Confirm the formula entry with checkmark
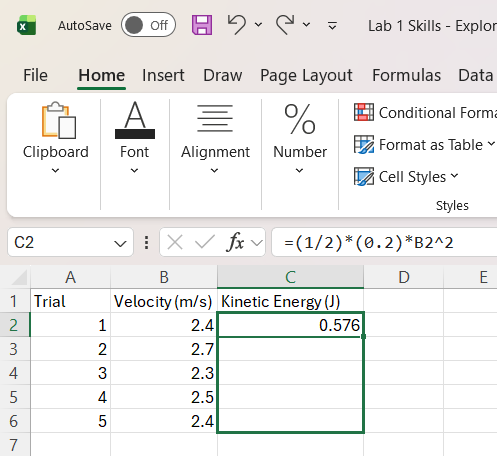The width and height of the screenshot is (497, 456). pyautogui.click(x=205, y=242)
